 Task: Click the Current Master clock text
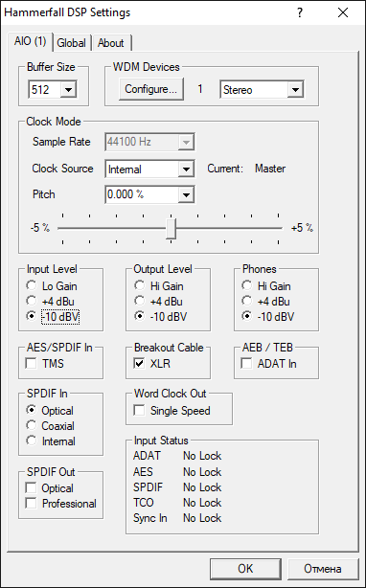[x=246, y=169]
